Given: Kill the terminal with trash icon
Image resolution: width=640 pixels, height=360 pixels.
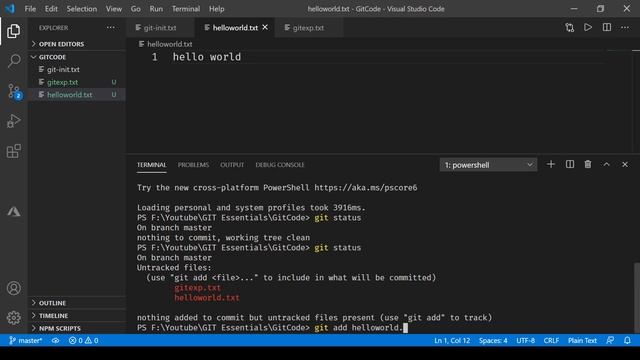Looking at the screenshot, I should (x=588, y=164).
